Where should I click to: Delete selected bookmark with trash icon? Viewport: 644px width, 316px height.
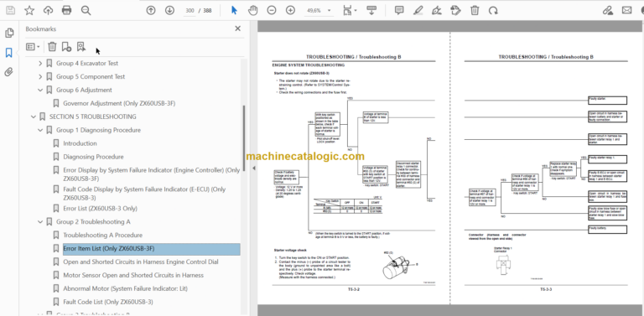[52, 47]
